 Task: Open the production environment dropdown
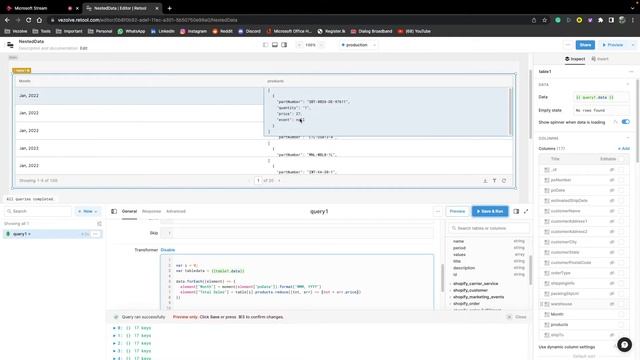click(358, 45)
